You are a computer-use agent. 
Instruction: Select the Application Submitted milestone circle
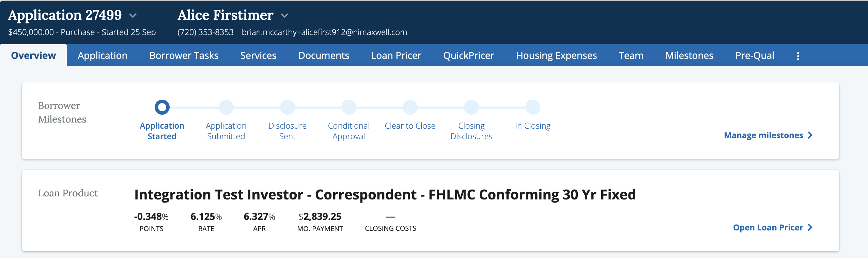pos(226,107)
